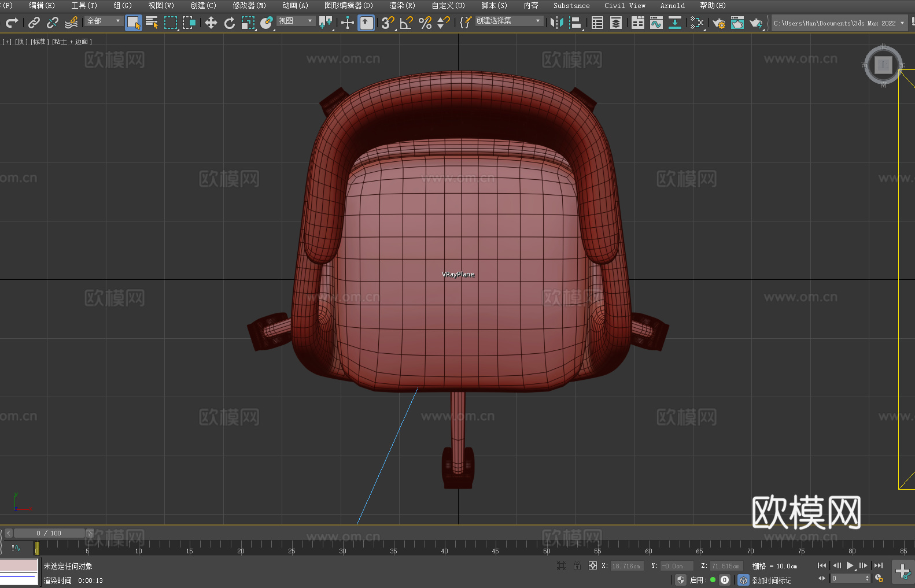Toggle Percent Snap
Viewport: 915px width, 588px height.
pyautogui.click(x=425, y=23)
